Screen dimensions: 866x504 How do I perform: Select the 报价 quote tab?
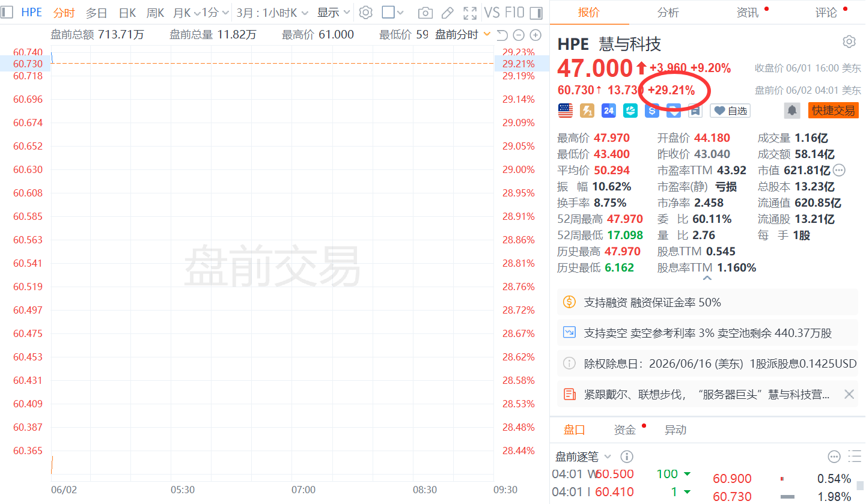(589, 13)
